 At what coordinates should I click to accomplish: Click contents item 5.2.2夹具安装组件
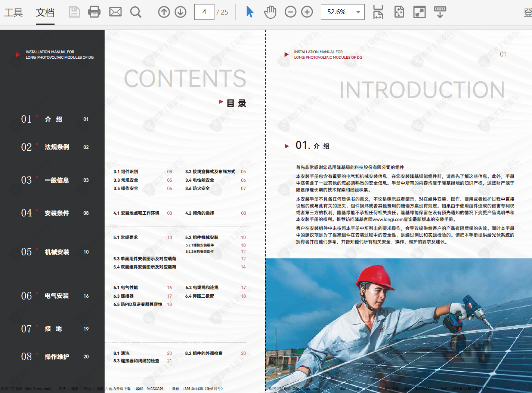coord(200,252)
